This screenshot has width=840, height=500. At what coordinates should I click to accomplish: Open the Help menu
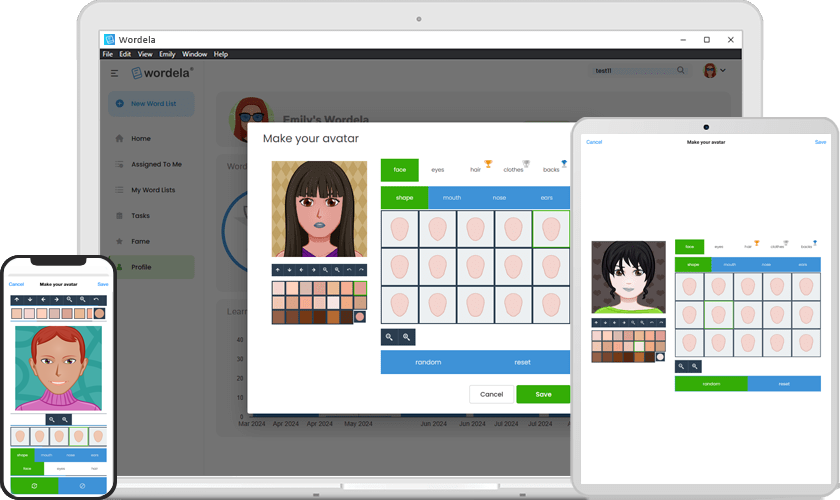[x=221, y=54]
